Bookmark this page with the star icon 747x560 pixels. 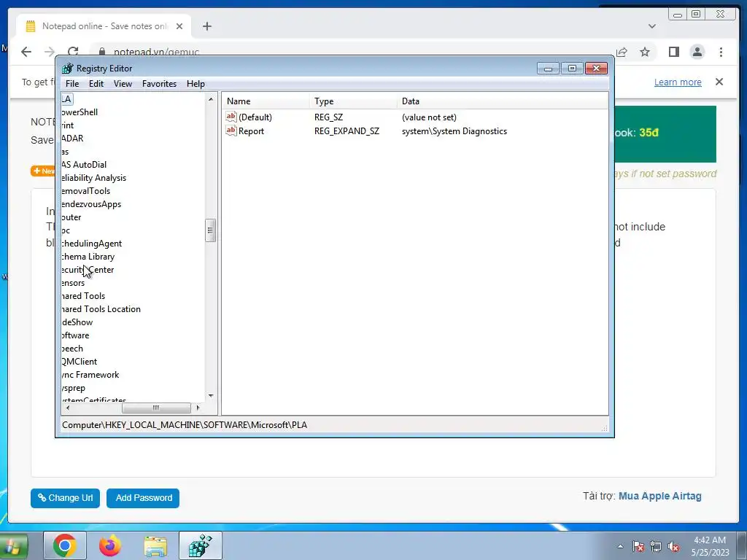[645, 52]
